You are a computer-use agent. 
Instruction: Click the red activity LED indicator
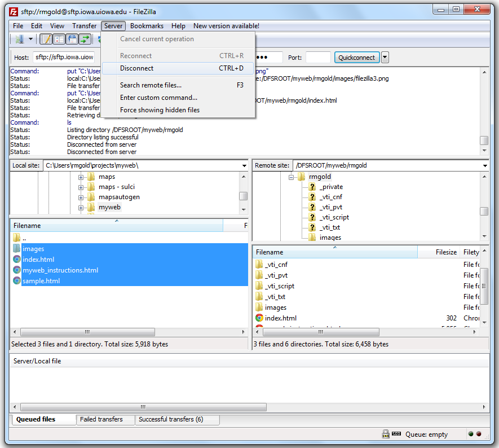click(479, 434)
